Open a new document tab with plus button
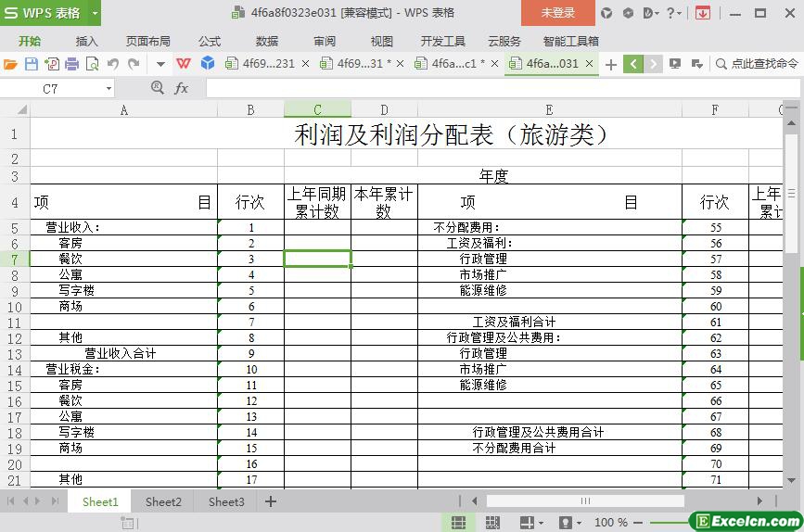The image size is (804, 532). click(610, 64)
